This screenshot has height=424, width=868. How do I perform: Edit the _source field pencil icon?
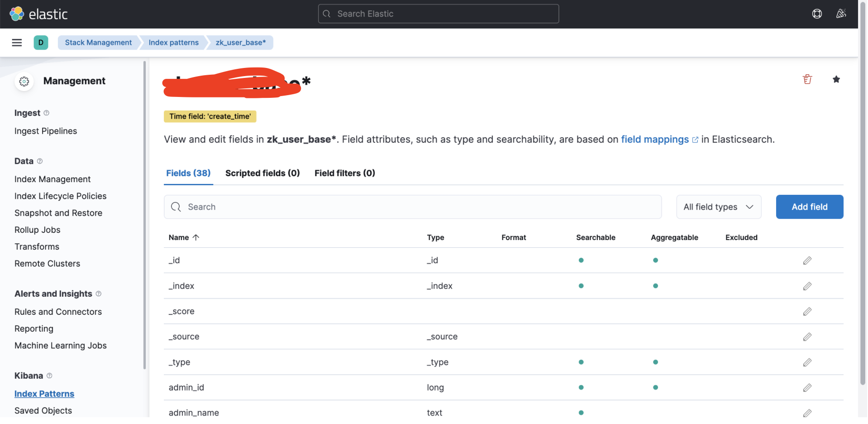(807, 337)
